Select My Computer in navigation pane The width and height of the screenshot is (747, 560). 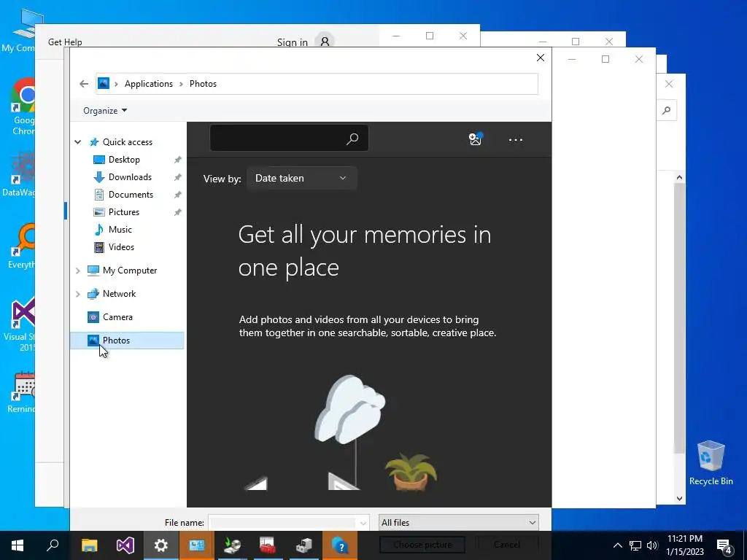click(x=130, y=271)
